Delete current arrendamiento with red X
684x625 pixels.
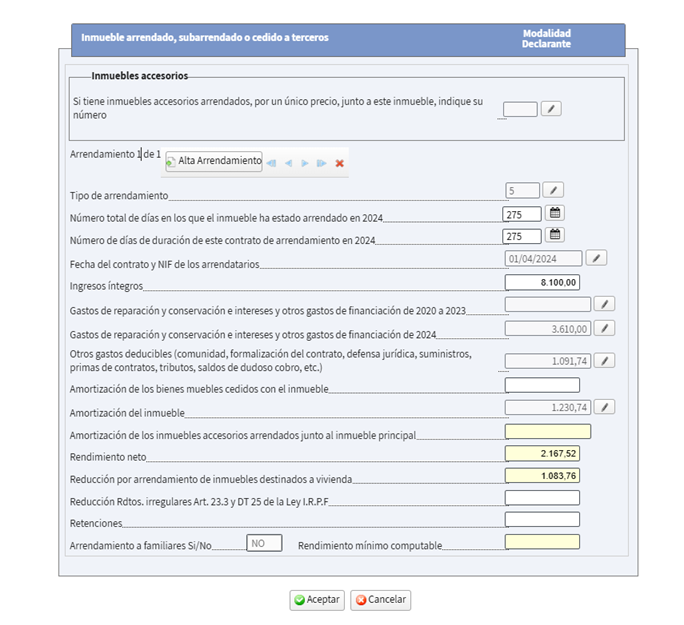[340, 163]
